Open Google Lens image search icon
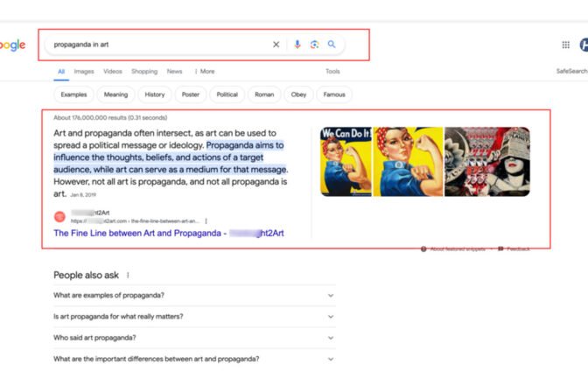This screenshot has height=392, width=588. [314, 45]
